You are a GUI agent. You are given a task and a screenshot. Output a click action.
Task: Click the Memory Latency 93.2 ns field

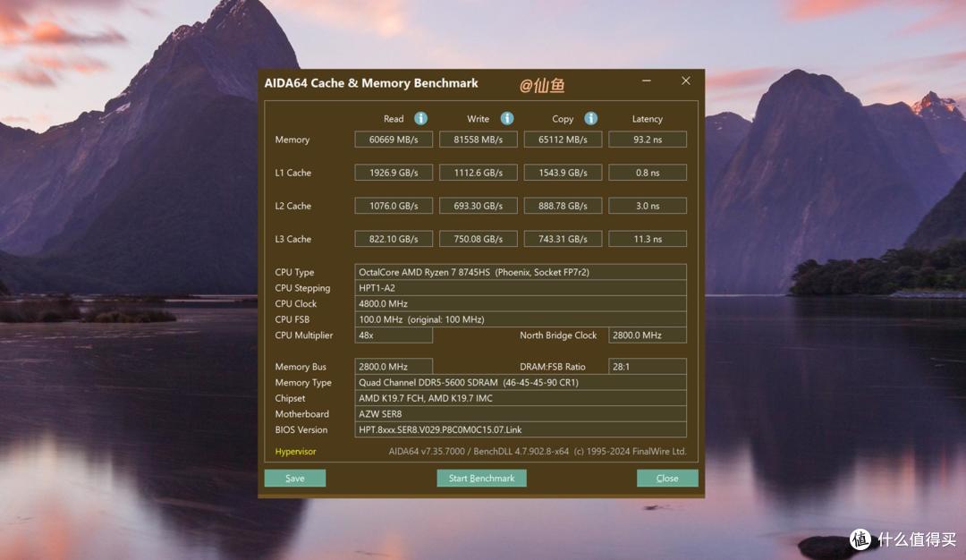[x=648, y=140]
